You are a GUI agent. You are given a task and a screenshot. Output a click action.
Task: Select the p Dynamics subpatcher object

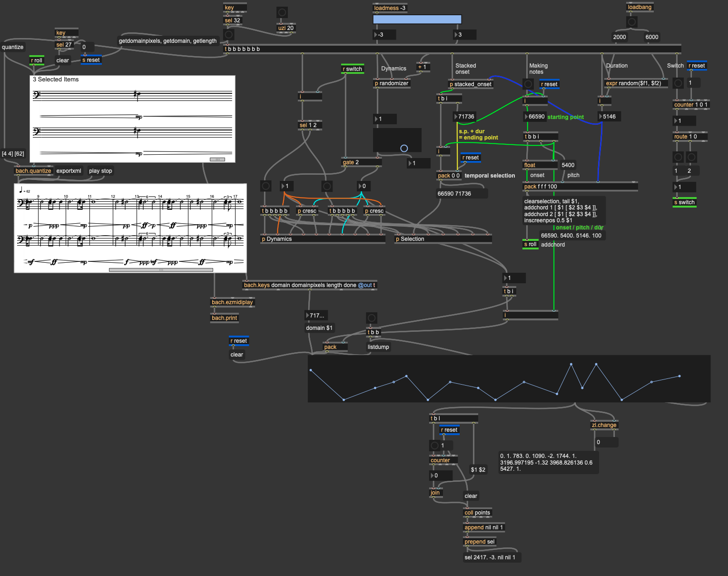324,239
